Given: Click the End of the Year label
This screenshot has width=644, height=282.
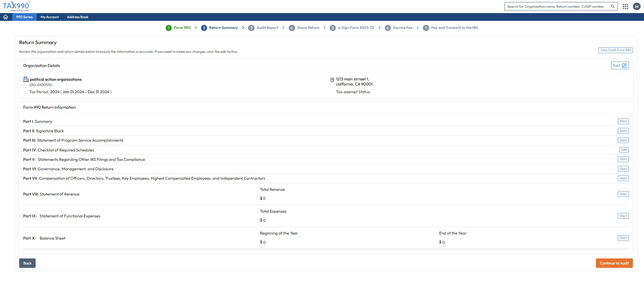Looking at the screenshot, I should 452,233.
